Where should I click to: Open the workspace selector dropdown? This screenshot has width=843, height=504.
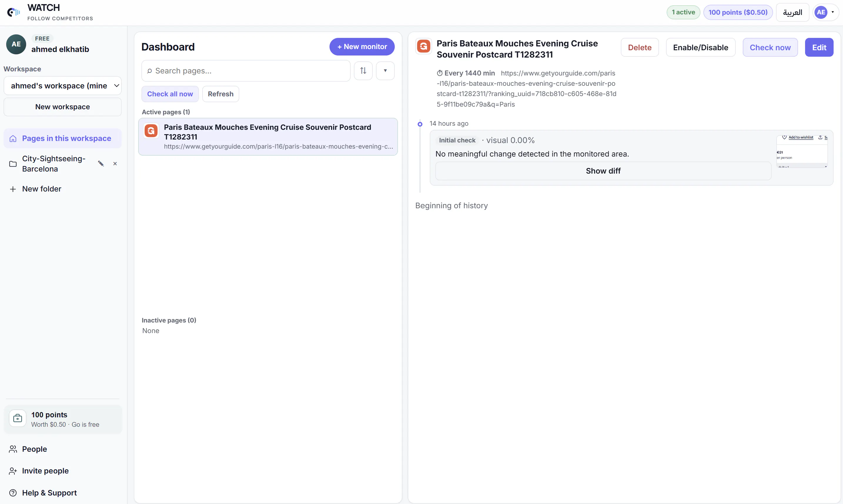click(63, 85)
